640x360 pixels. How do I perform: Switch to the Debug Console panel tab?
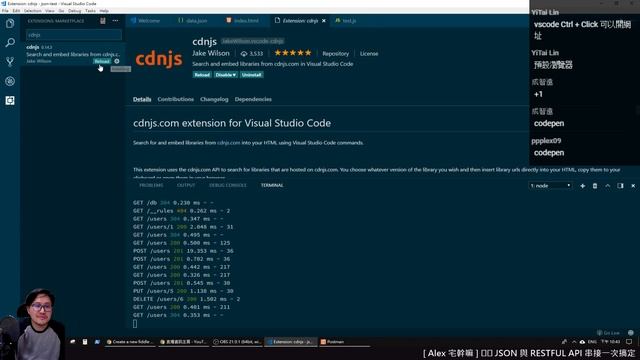[x=228, y=185]
